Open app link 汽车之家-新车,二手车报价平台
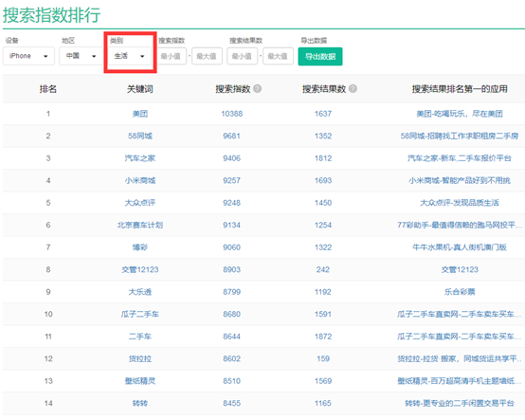525x420 pixels. 460,158
